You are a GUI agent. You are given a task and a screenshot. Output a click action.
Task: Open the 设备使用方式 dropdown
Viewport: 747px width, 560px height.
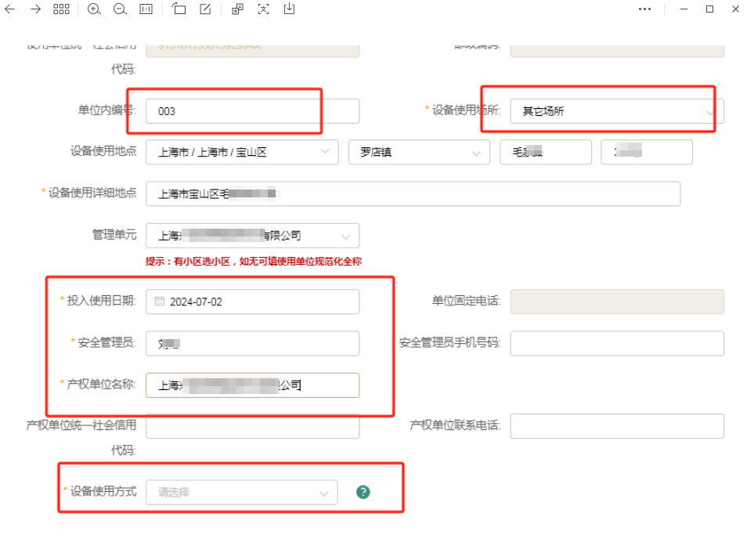pos(241,492)
